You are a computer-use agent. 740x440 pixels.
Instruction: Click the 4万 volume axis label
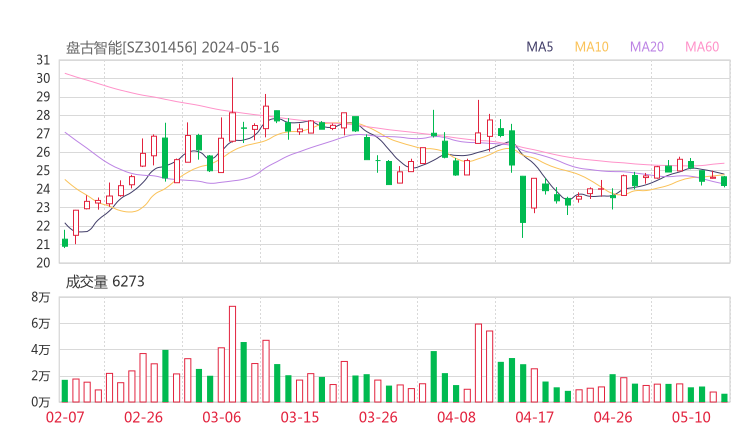[x=41, y=350]
